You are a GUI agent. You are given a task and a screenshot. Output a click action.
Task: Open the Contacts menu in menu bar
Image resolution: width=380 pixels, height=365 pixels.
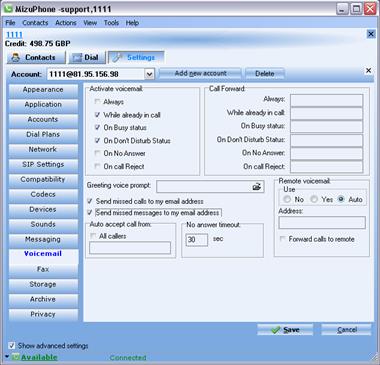35,23
